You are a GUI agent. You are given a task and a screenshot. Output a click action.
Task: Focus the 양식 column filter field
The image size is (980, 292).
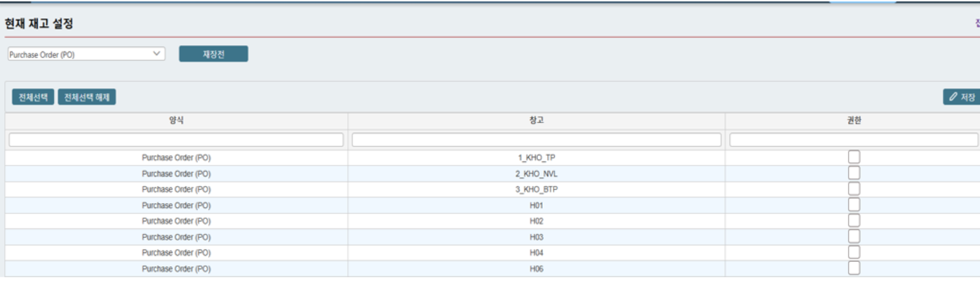[177, 140]
